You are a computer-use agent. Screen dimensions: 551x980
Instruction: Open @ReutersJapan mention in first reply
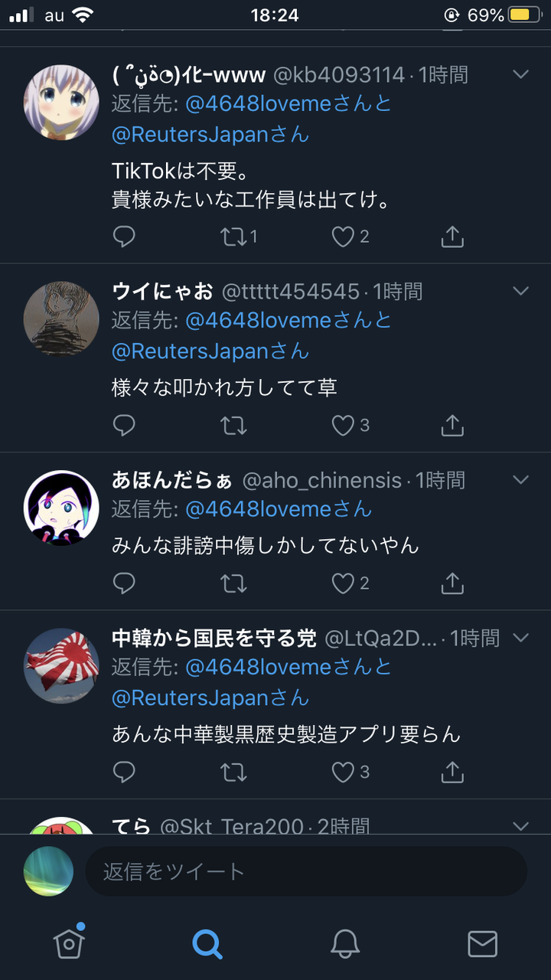tap(190, 135)
